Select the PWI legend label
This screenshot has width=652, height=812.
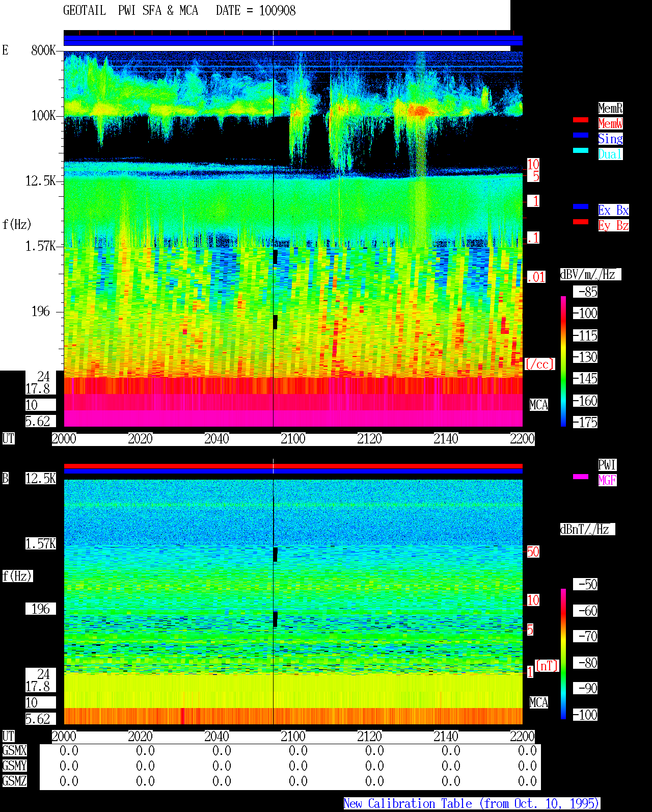(607, 465)
